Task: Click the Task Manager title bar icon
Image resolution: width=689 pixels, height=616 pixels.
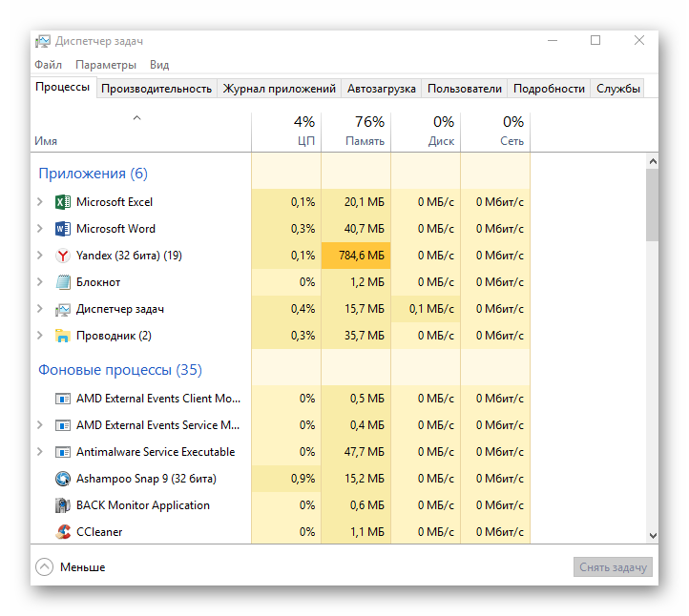Action: click(43, 41)
